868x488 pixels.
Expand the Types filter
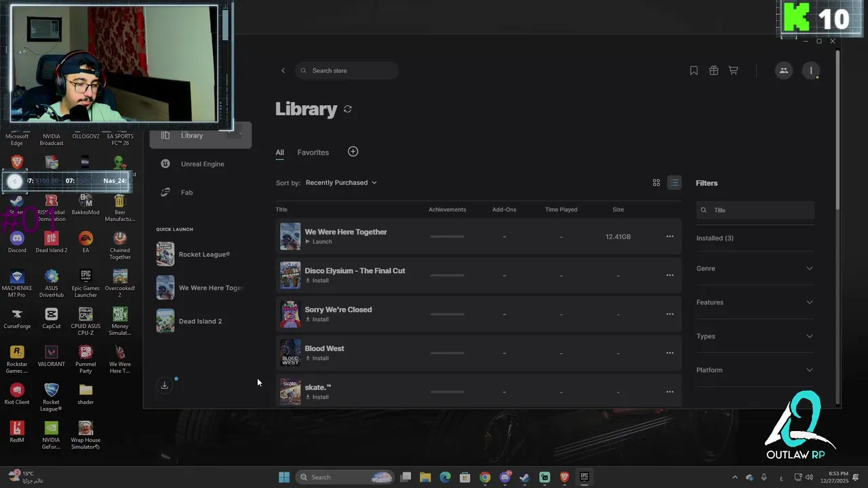(755, 336)
